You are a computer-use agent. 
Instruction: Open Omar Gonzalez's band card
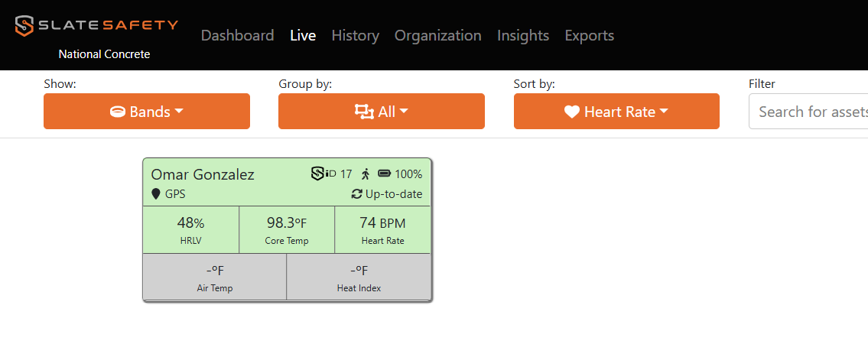coord(287,229)
